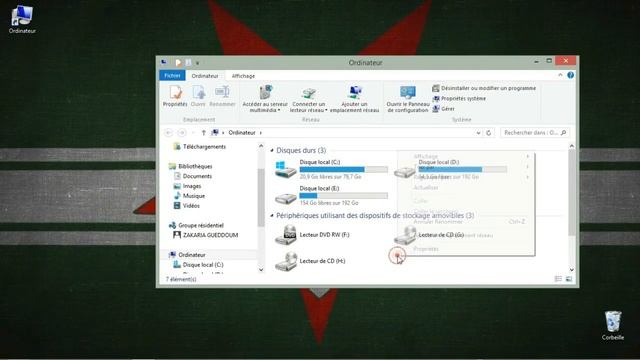
Task: Open the Panneau de configuration
Action: 408,99
